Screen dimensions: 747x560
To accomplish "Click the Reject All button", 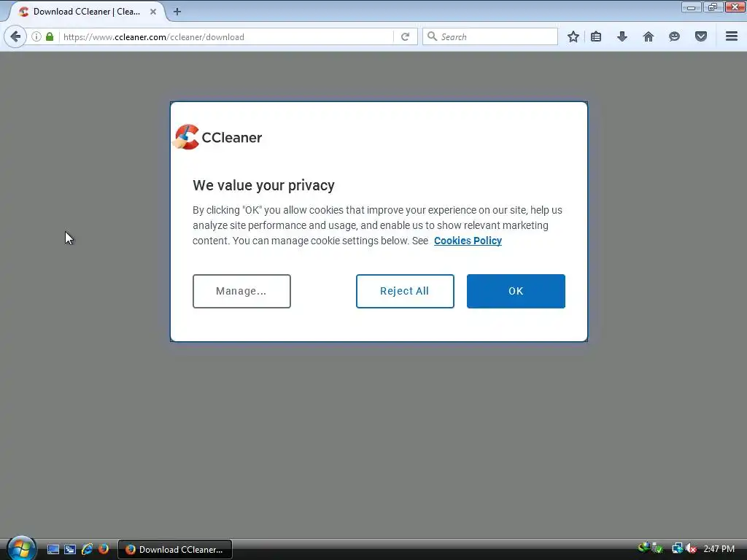I will tap(405, 291).
